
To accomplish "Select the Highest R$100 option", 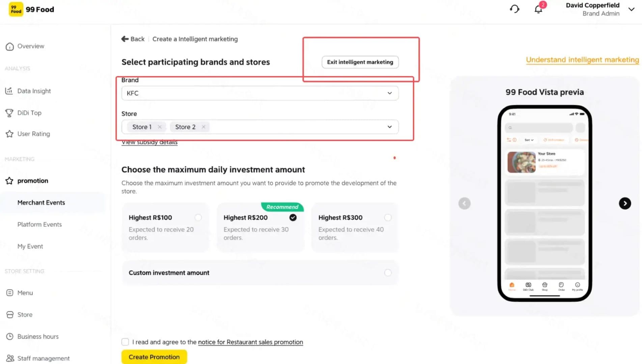I will tap(198, 218).
